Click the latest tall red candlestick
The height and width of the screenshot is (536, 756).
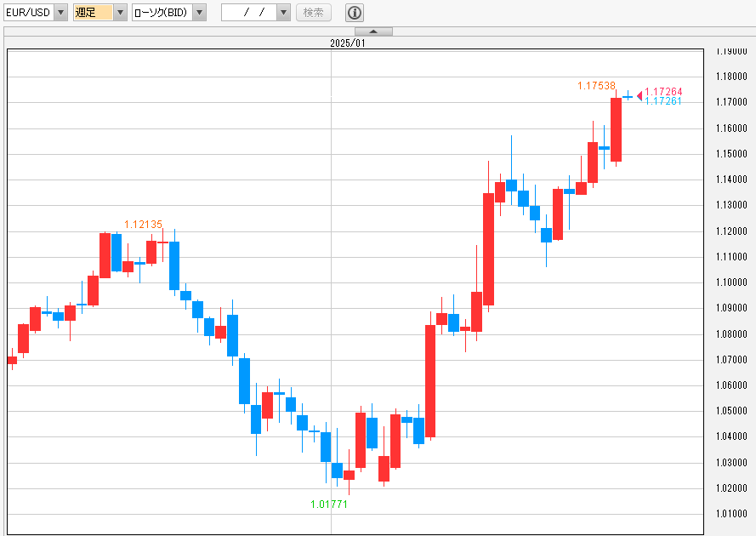[616, 129]
